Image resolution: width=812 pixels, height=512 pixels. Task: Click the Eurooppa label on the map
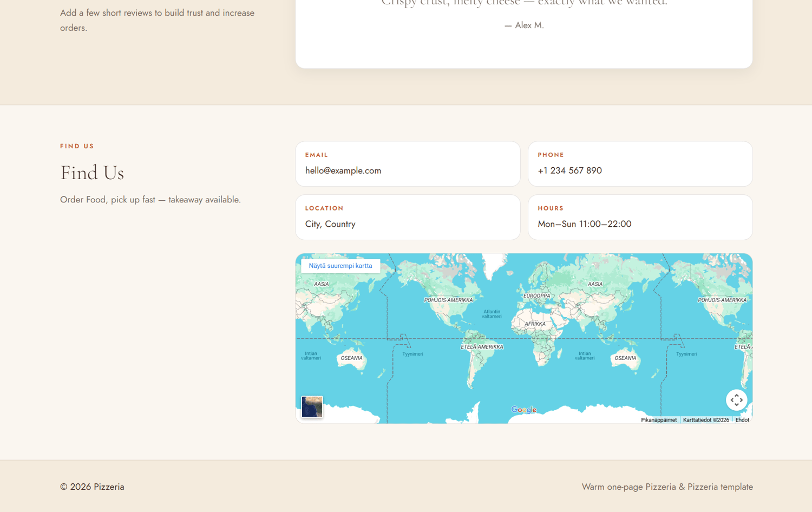[536, 296]
